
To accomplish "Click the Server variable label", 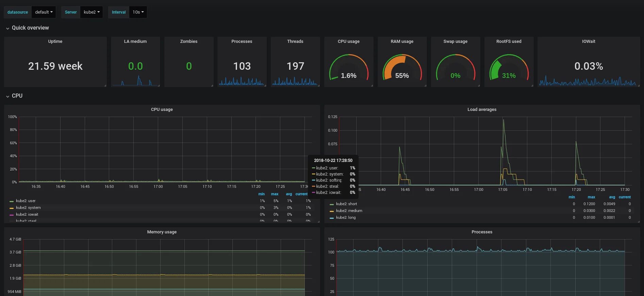I will [71, 12].
